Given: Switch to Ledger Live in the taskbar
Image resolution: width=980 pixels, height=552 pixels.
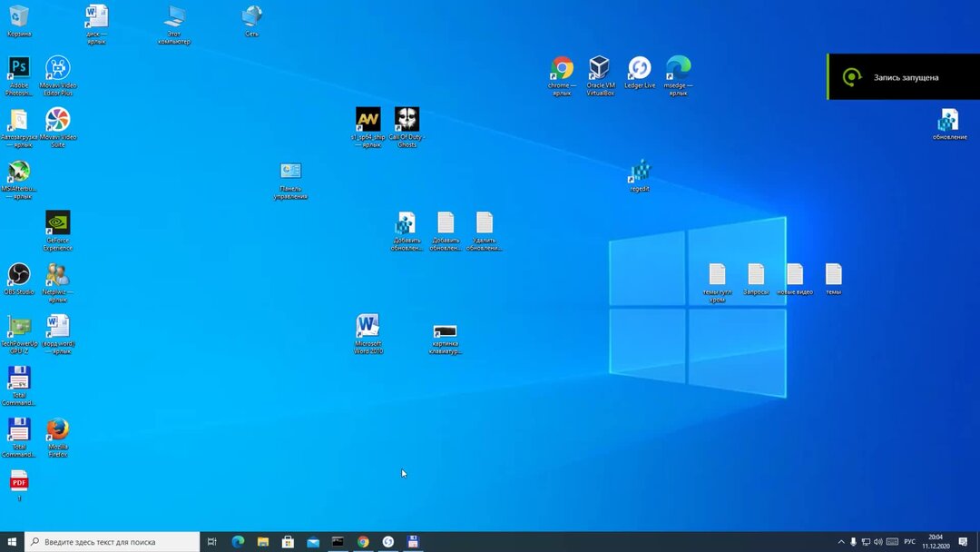Looking at the screenshot, I should coord(387,541).
